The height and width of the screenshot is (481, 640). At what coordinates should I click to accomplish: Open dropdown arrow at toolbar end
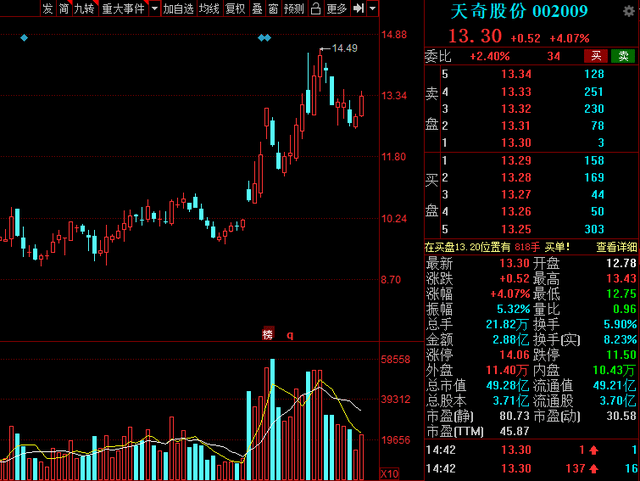point(372,8)
